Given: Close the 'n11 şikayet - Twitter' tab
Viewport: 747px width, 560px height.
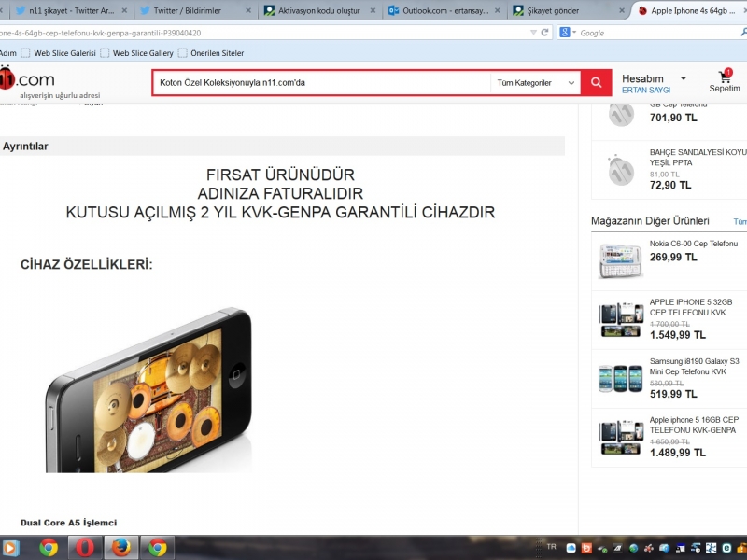Looking at the screenshot, I should (124, 10).
